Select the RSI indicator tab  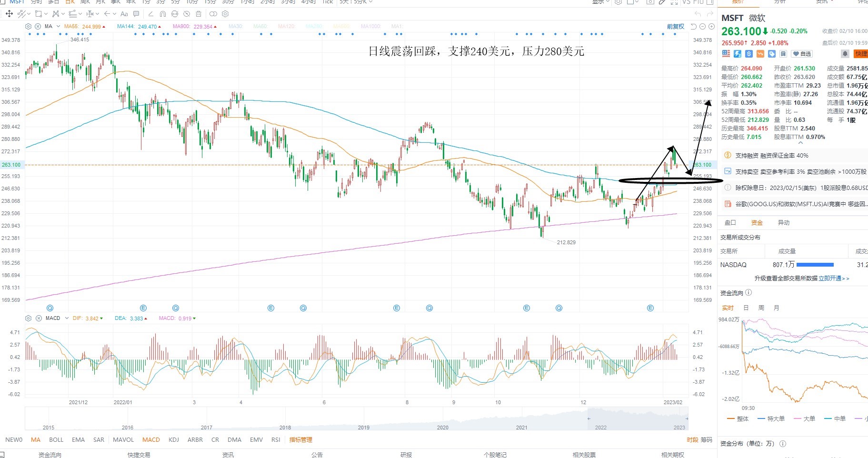pyautogui.click(x=276, y=440)
